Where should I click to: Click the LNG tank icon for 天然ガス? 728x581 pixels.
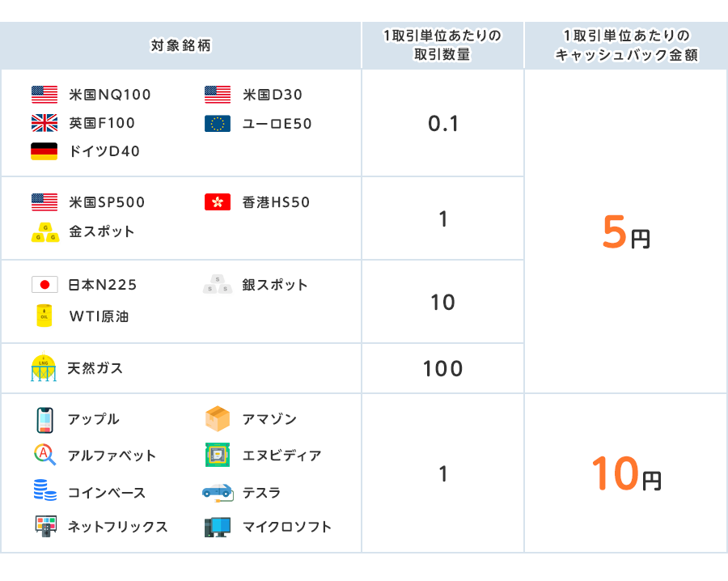[x=44, y=367]
